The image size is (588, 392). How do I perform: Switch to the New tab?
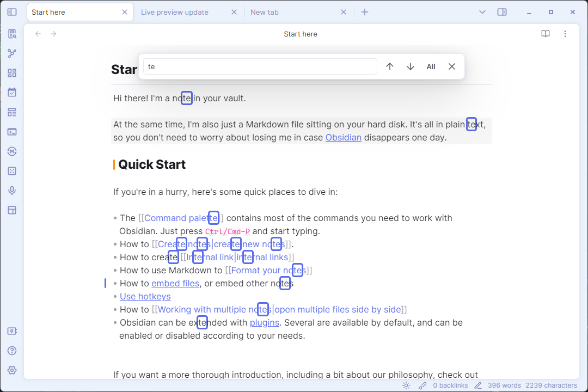(265, 11)
